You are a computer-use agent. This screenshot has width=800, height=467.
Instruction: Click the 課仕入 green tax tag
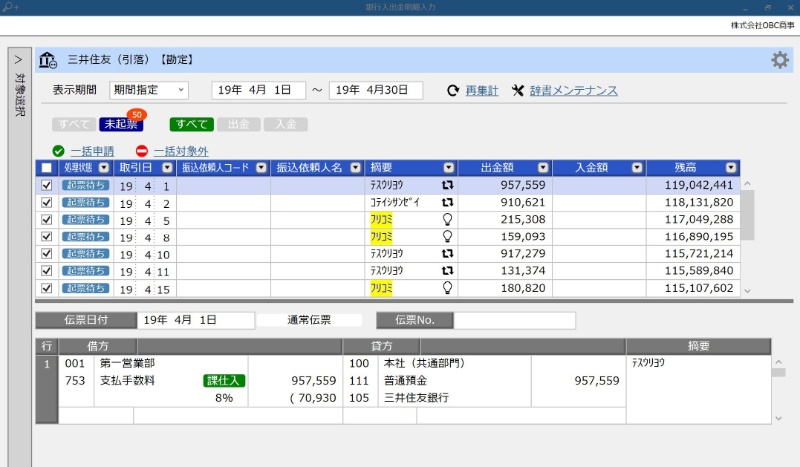[224, 381]
